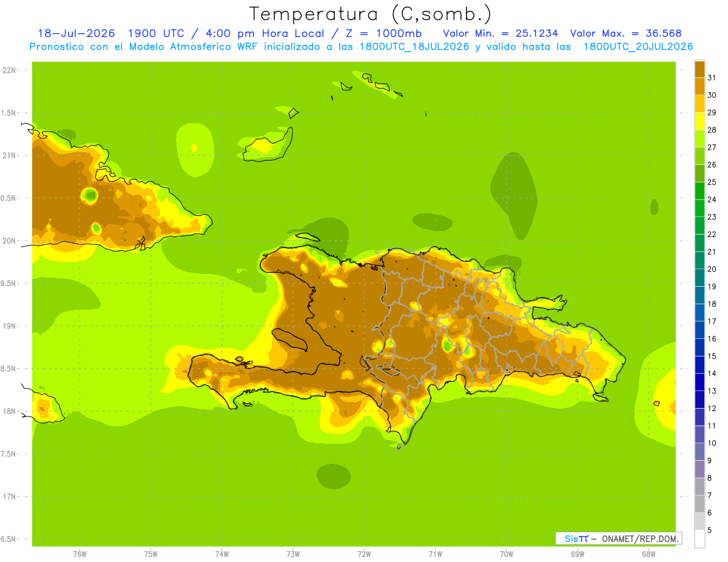Click the "76W" longitude label
The height and width of the screenshot is (562, 728).
(79, 554)
